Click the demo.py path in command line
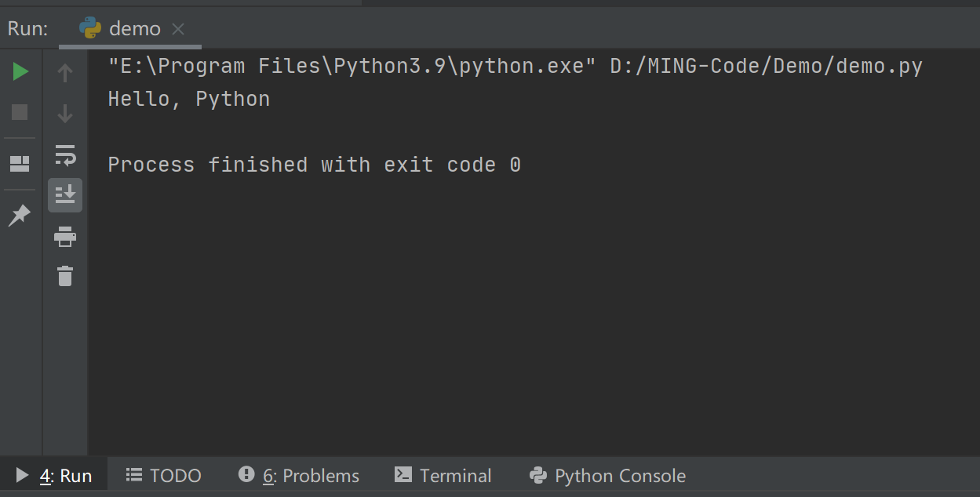The height and width of the screenshot is (497, 980). 766,67
